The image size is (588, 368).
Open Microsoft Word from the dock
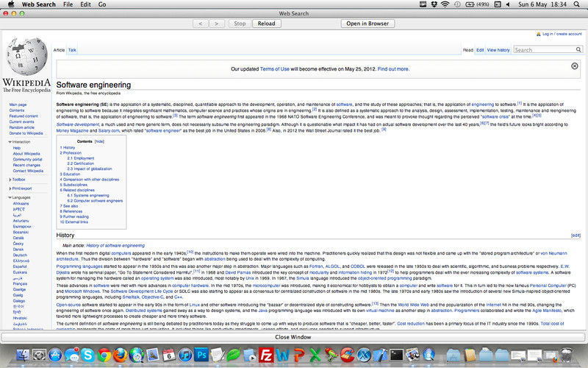282,355
